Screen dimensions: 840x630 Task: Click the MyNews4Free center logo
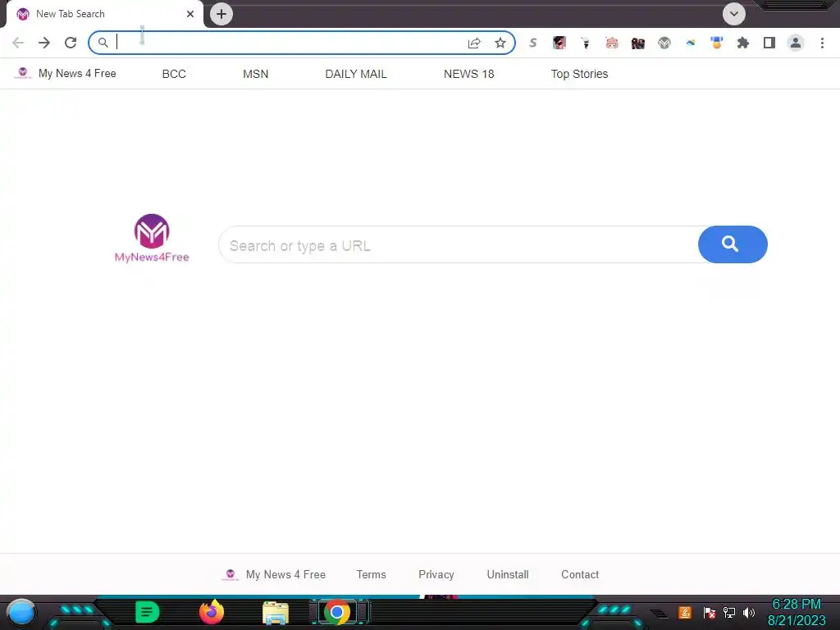click(152, 239)
